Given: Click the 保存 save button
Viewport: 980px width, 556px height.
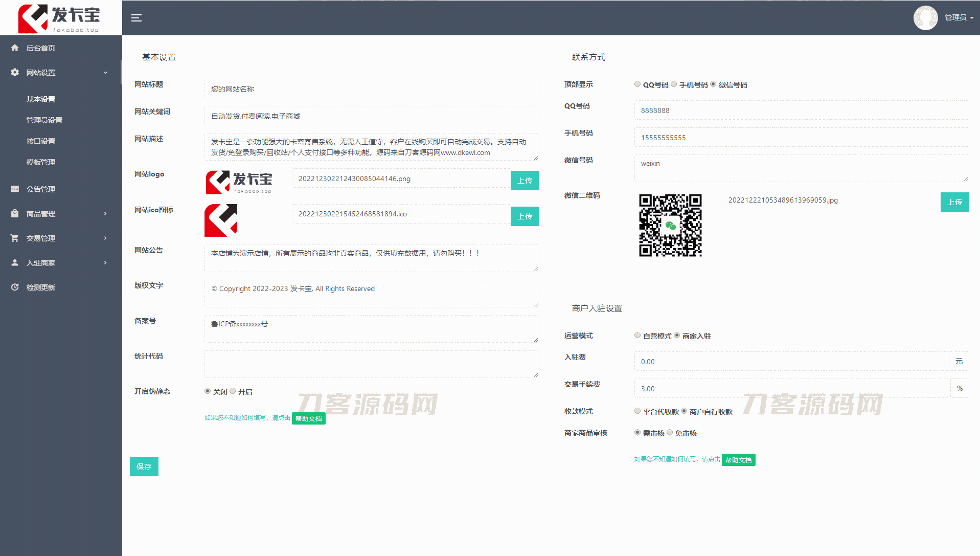Looking at the screenshot, I should [144, 466].
